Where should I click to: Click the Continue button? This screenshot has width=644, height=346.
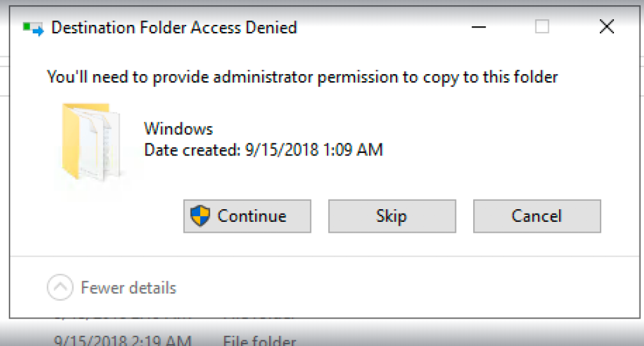[x=247, y=216]
